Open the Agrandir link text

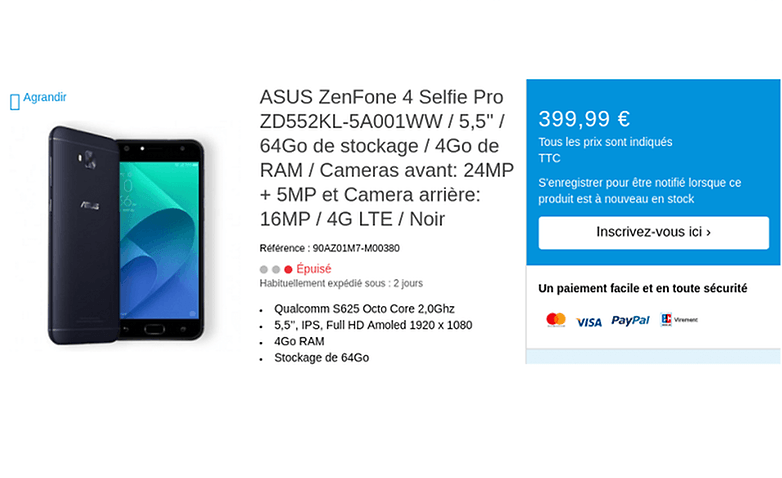coord(45,97)
